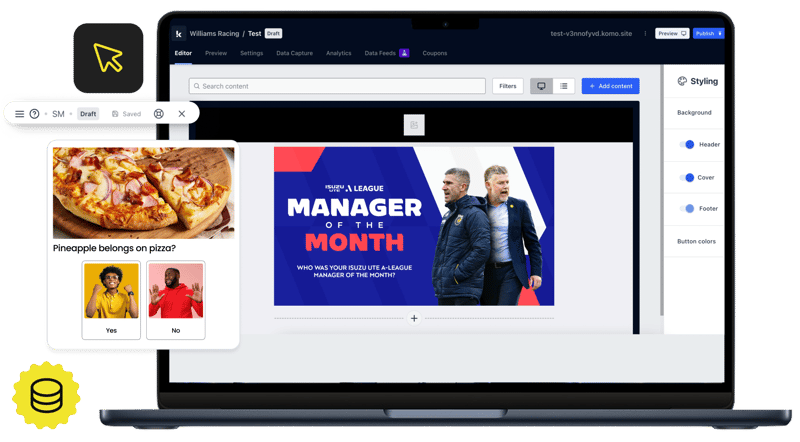This screenshot has width=800, height=442.
Task: Click the Filters button
Action: coord(508,86)
